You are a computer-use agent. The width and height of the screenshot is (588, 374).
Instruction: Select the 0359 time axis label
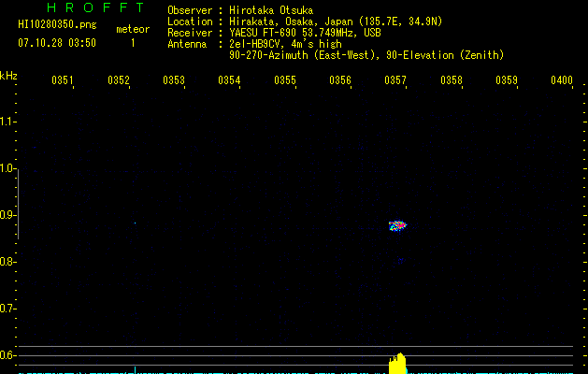[x=507, y=79]
